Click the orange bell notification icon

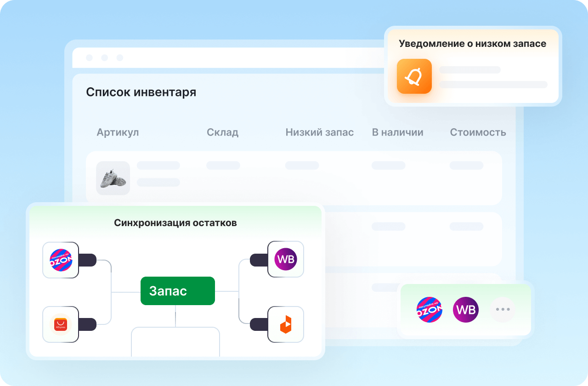[414, 76]
